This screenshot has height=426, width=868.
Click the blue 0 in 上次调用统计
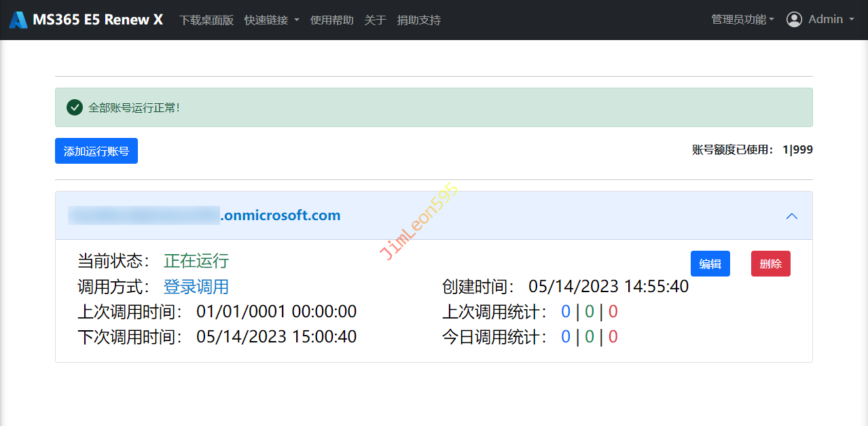click(565, 312)
